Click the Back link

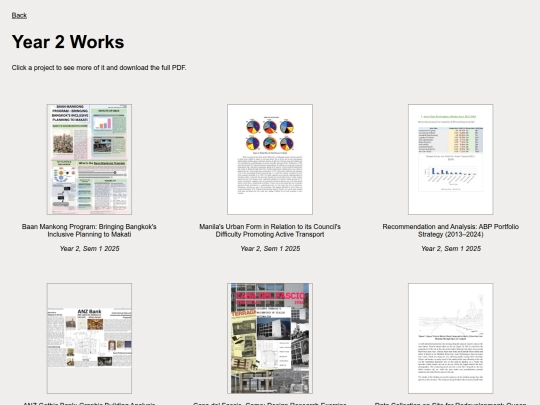[19, 15]
